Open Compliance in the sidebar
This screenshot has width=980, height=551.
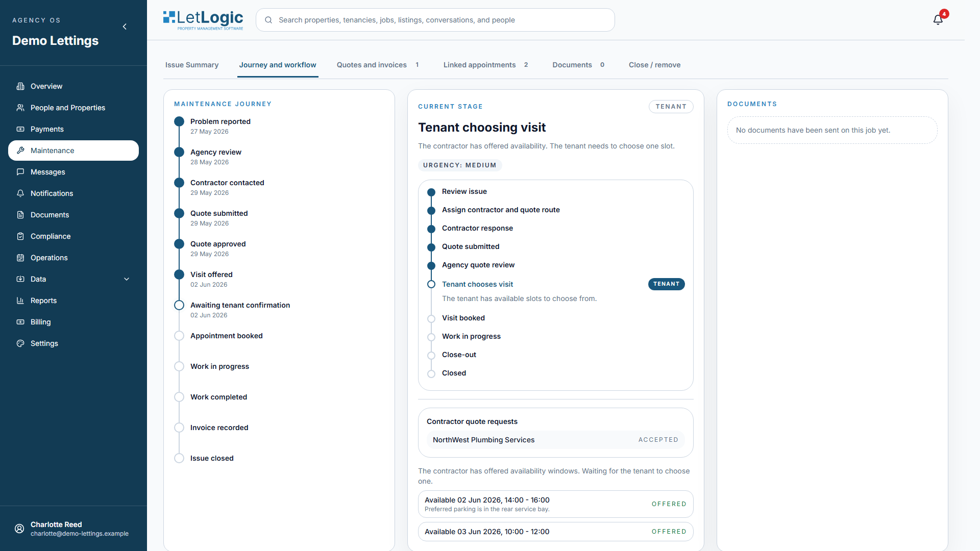pyautogui.click(x=73, y=236)
